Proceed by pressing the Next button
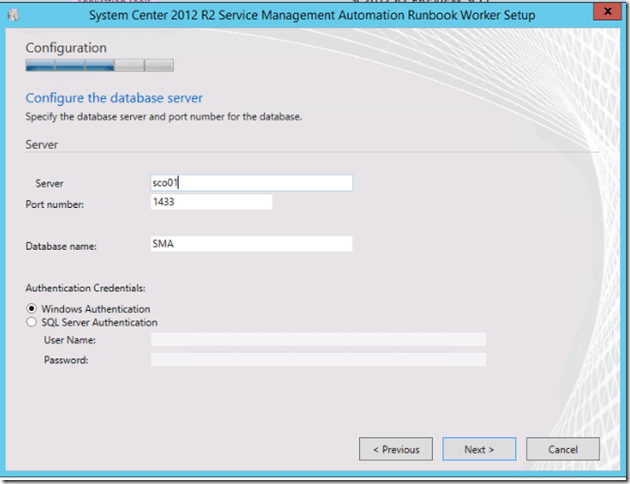 pyautogui.click(x=479, y=449)
